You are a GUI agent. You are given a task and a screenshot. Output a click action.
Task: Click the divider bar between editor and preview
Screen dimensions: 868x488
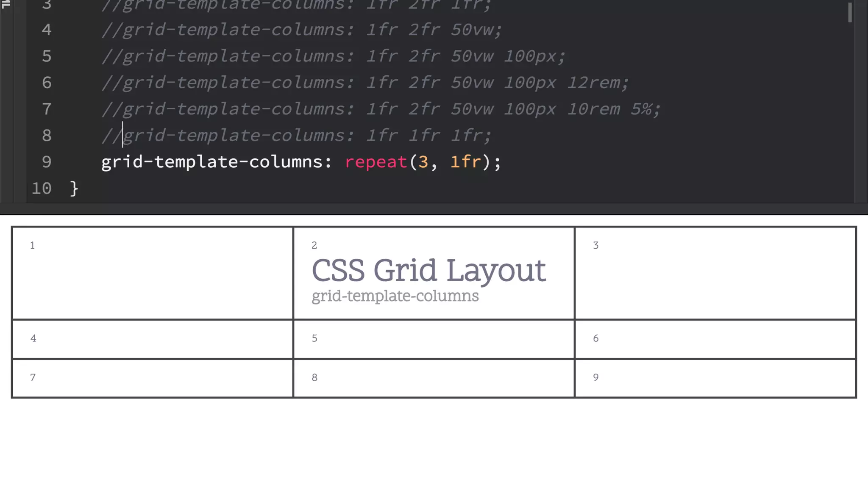(x=434, y=208)
